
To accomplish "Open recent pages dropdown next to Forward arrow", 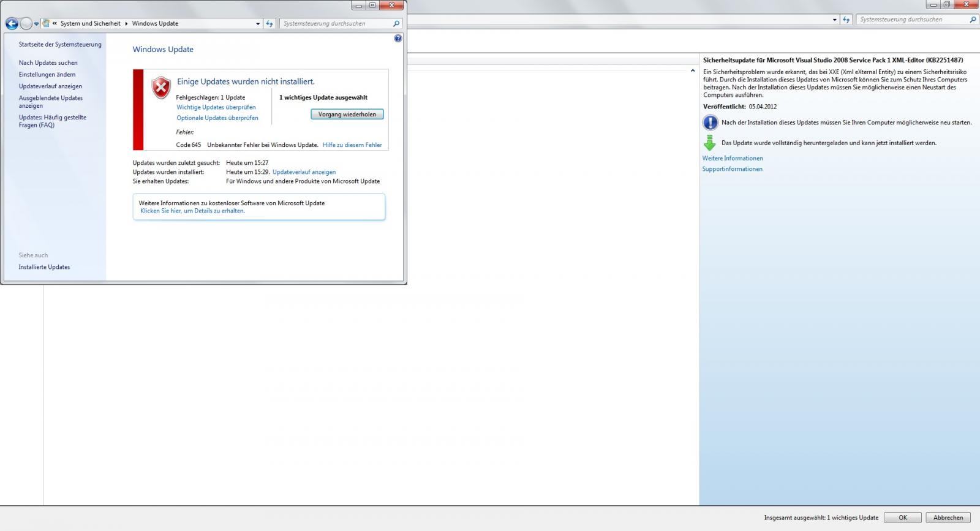I will (x=37, y=24).
